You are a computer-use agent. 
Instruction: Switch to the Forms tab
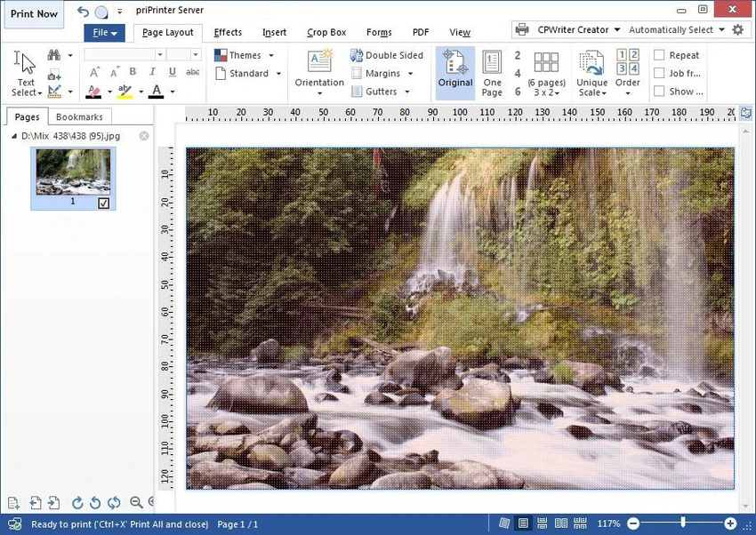click(379, 32)
